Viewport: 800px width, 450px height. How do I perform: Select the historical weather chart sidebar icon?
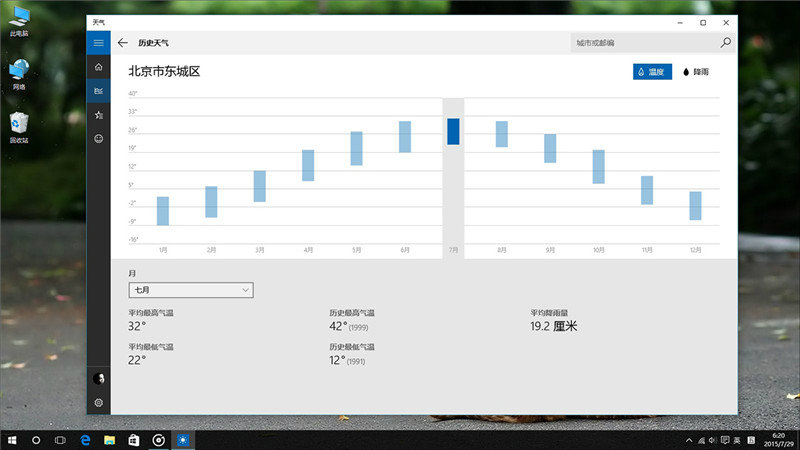98,91
